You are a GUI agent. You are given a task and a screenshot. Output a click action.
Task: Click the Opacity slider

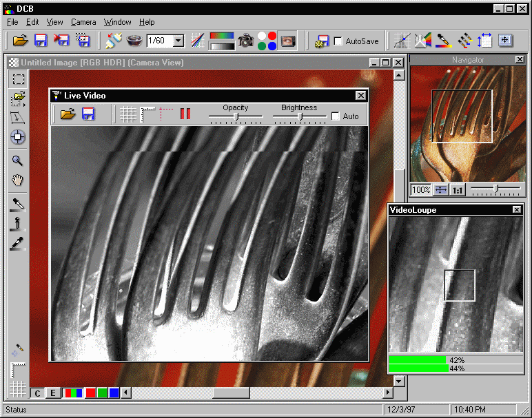(x=236, y=117)
